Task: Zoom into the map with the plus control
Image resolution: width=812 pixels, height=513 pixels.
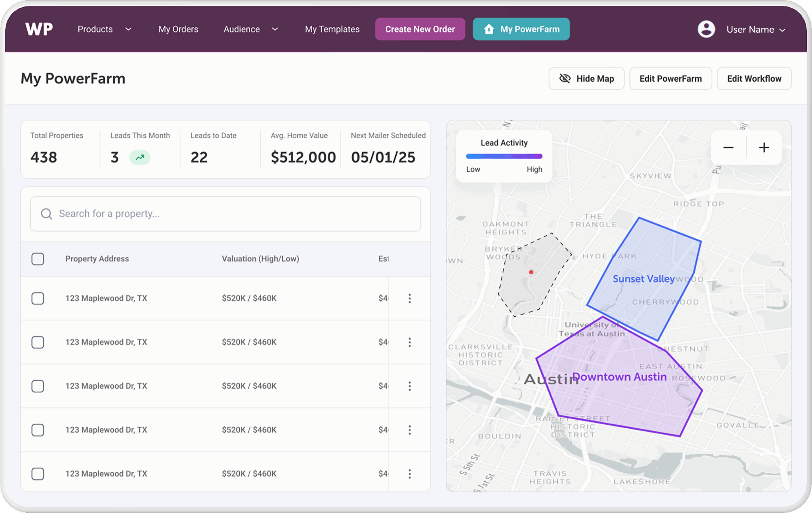Action: click(x=764, y=148)
